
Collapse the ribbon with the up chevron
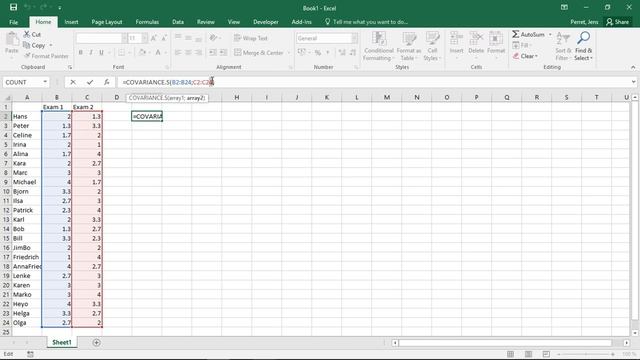[633, 67]
